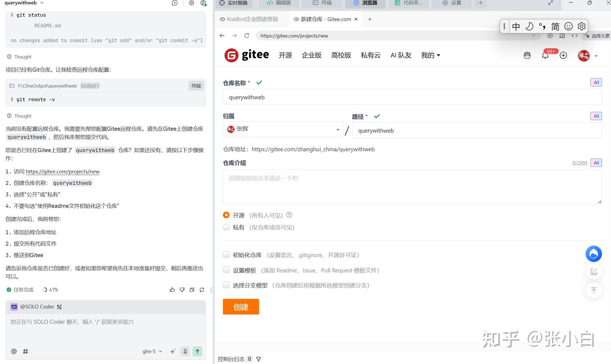Toggle IME simplified/traditional 简 button
The image size is (611, 364).
pos(555,27)
